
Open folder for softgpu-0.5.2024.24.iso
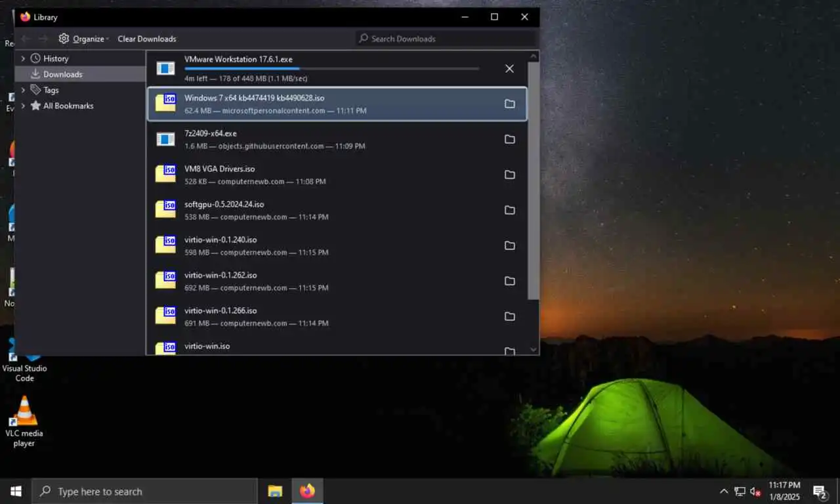[509, 210]
